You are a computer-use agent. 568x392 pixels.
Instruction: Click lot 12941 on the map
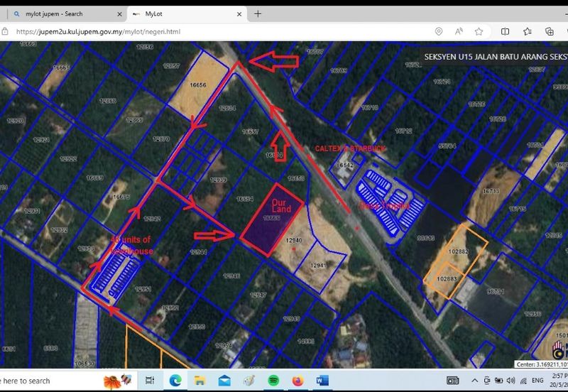coord(318,266)
